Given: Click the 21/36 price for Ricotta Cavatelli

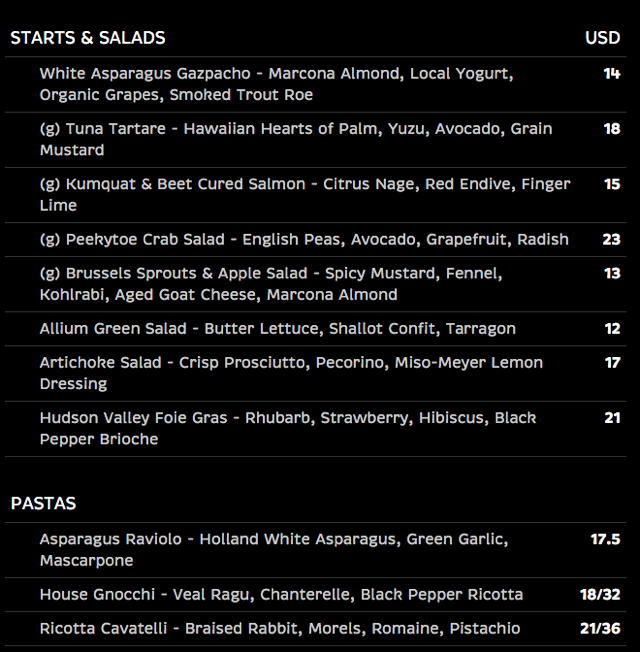Looking at the screenshot, I should pos(600,628).
